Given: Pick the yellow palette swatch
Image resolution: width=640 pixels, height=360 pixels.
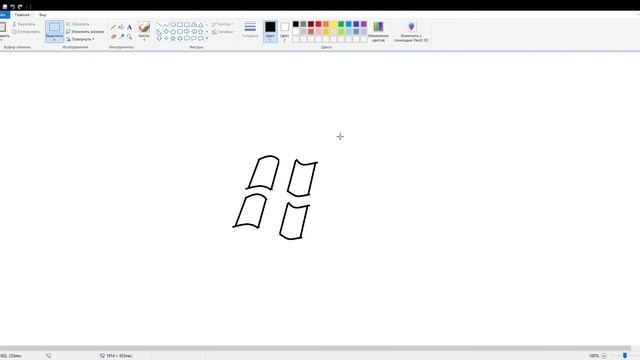Looking at the screenshot, I should pos(333,24).
